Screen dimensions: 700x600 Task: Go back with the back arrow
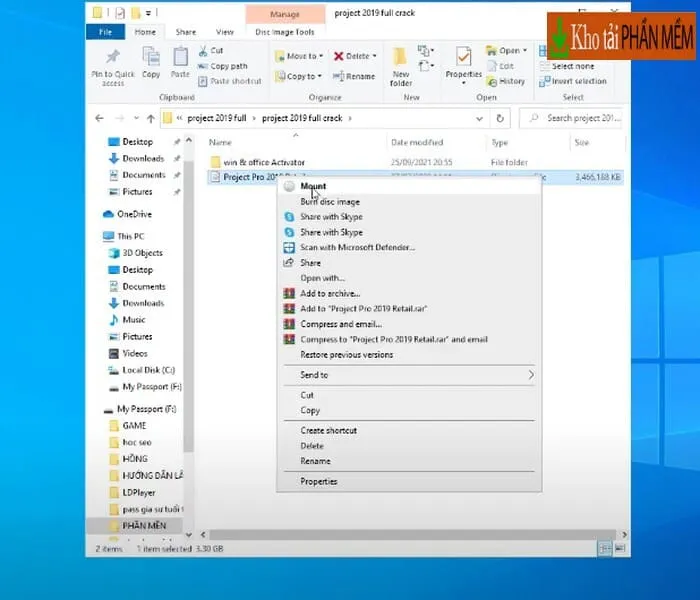click(100, 118)
